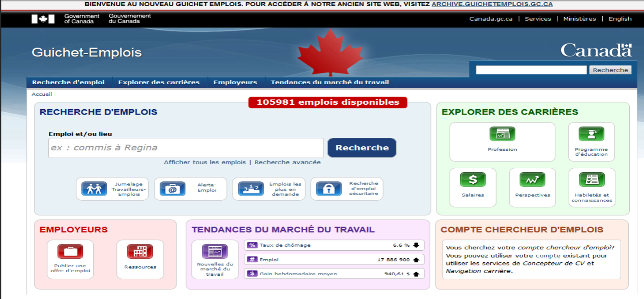Switch language with the English link
Screen dimensions: 644x299
[620, 19]
